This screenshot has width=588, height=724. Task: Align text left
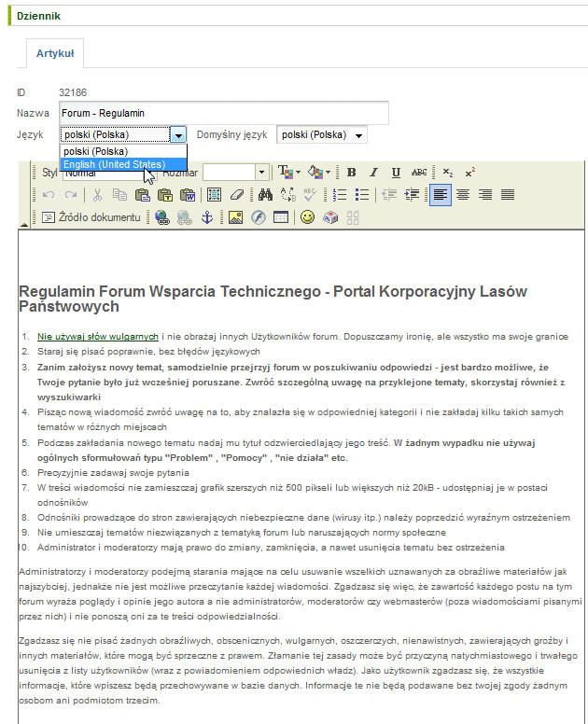click(441, 195)
